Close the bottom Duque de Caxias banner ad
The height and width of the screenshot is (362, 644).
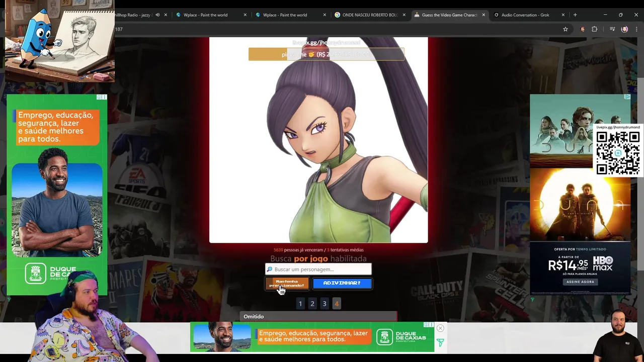coord(440,328)
